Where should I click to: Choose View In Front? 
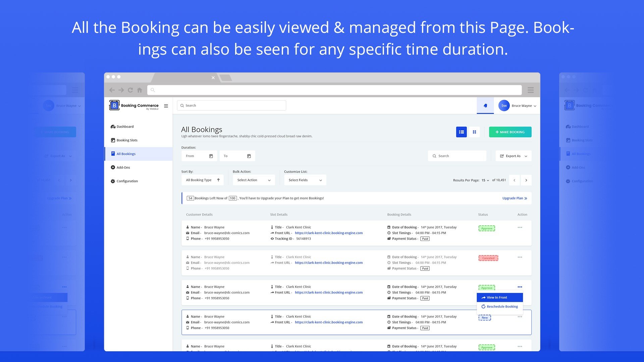(500, 298)
